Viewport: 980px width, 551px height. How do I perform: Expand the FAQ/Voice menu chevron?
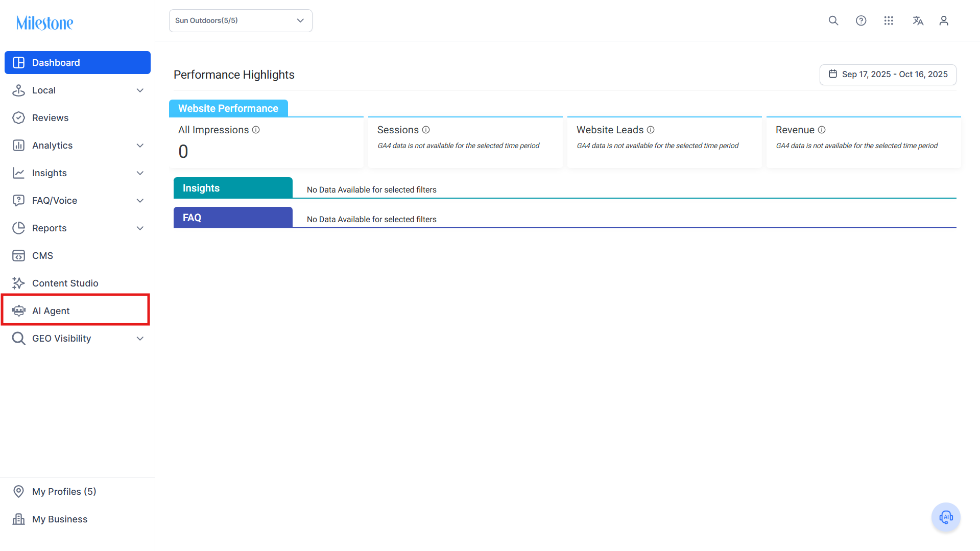point(140,201)
